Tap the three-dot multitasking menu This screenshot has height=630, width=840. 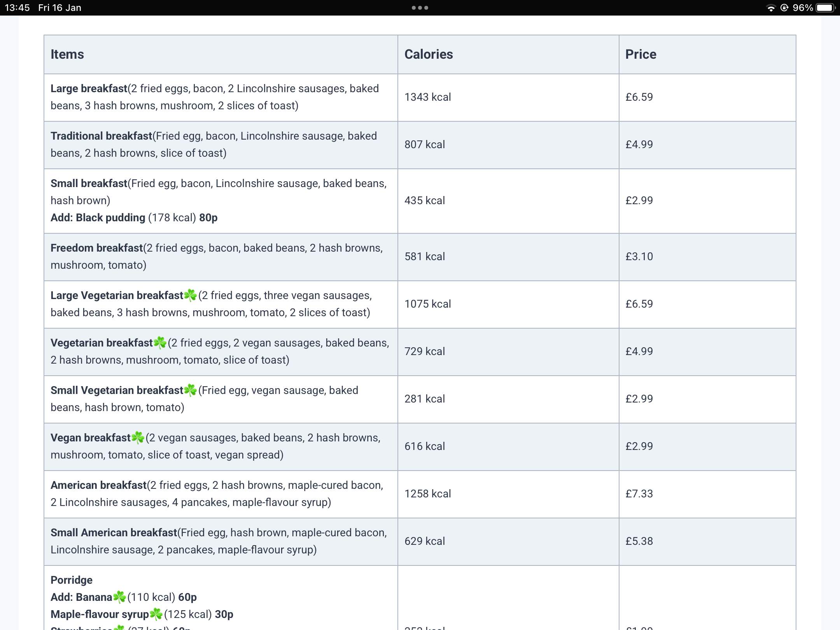tap(420, 8)
